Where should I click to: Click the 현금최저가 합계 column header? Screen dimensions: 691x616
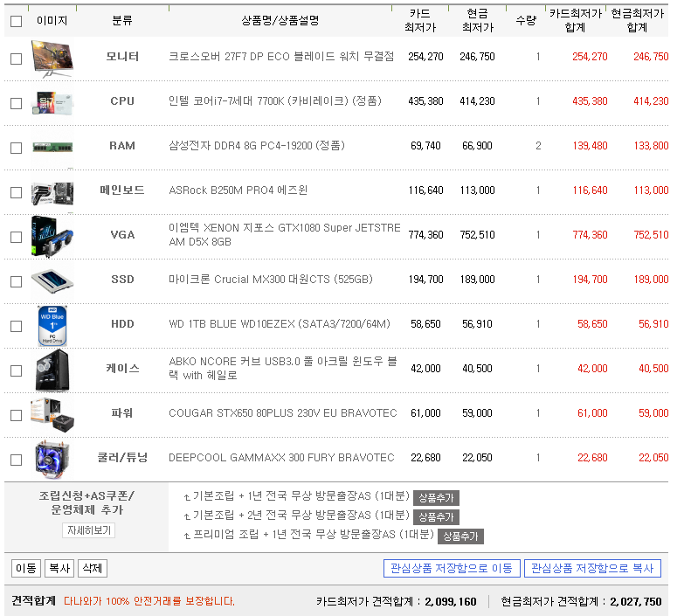[637, 20]
